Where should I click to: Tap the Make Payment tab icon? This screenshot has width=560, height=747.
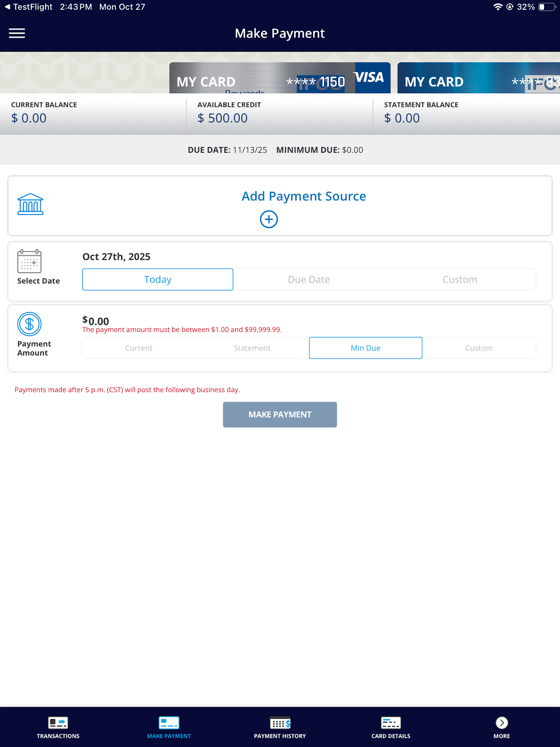169,723
